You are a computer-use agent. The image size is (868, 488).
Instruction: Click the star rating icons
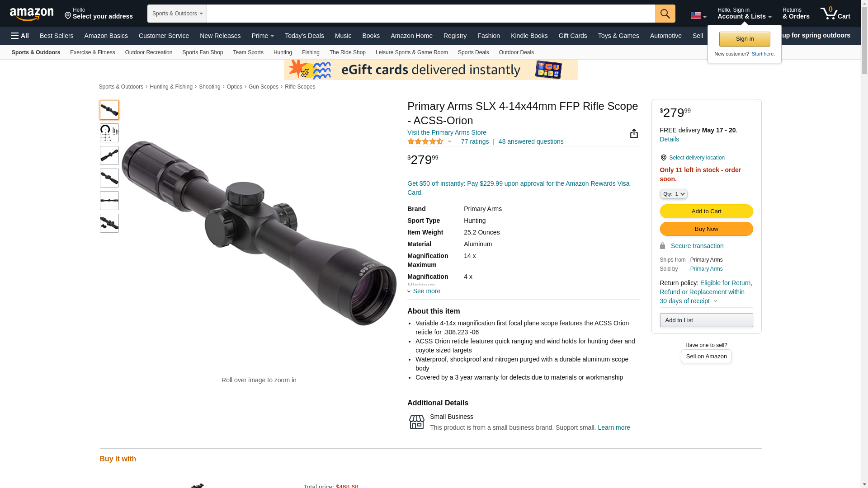click(425, 141)
